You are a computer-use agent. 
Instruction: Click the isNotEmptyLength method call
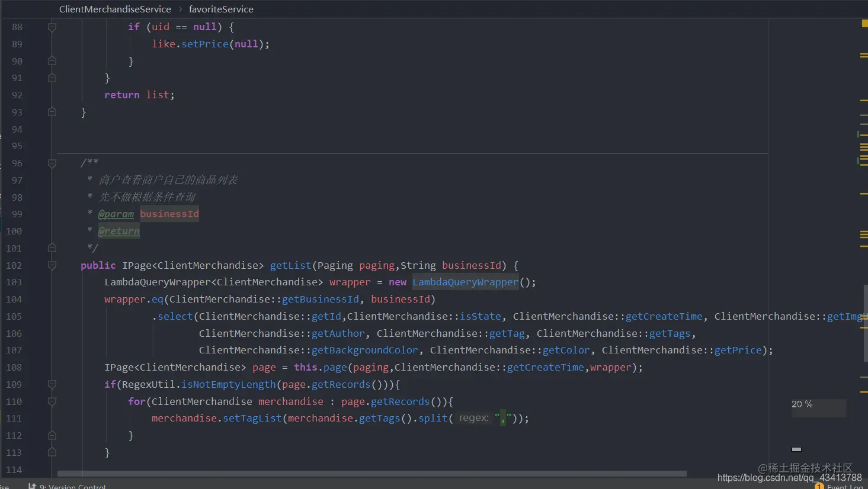(x=229, y=384)
